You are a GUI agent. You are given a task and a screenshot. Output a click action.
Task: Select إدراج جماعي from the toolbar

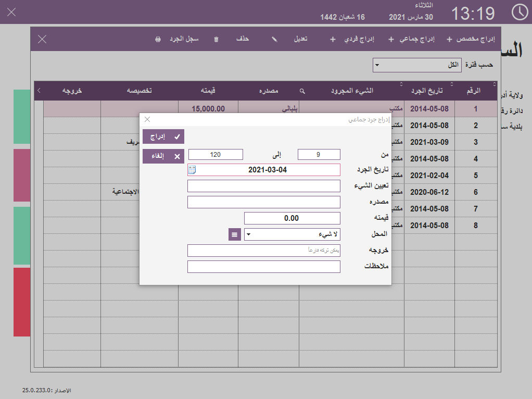tap(414, 40)
